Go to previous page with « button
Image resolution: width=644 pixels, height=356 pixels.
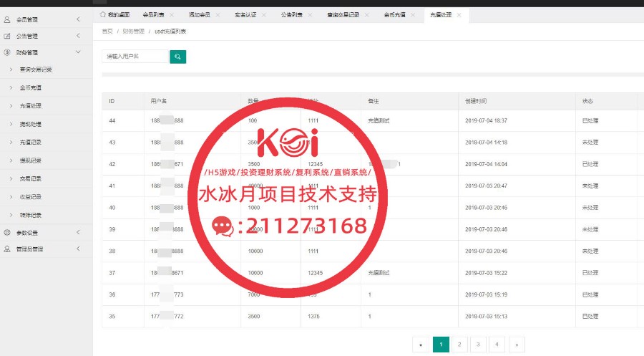[421, 345]
